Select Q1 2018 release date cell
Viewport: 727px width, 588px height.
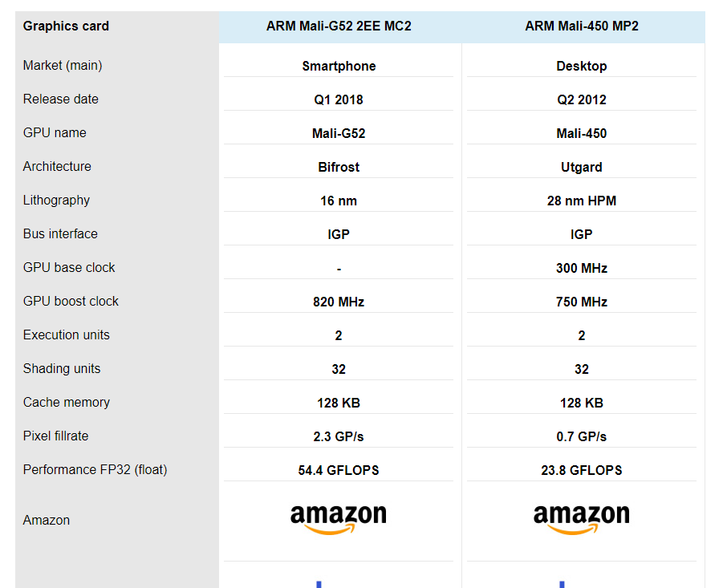tap(339, 99)
